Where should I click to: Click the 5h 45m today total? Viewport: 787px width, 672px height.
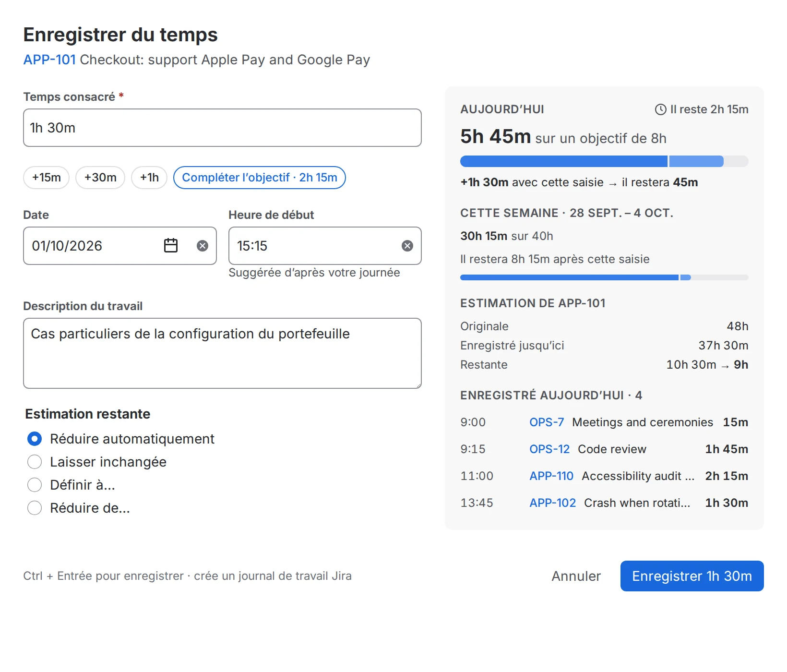[495, 137]
